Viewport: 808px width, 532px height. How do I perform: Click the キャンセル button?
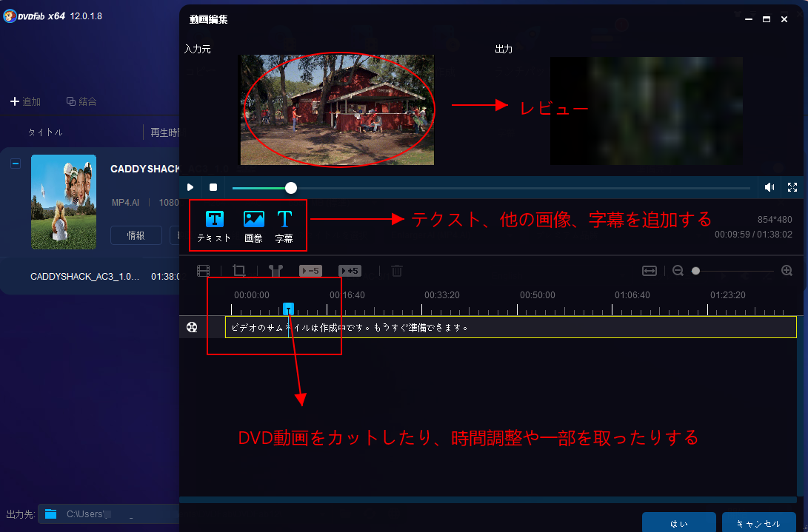tap(758, 523)
